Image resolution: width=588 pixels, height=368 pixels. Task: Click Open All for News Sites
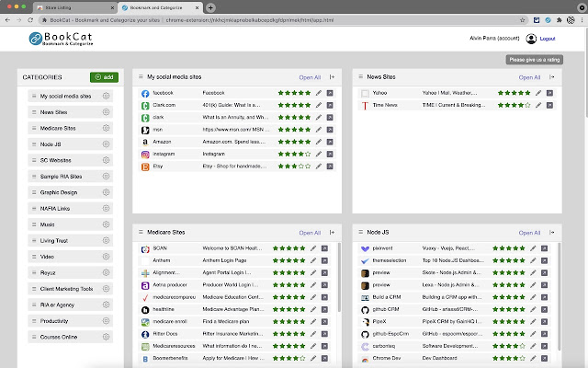pyautogui.click(x=529, y=77)
